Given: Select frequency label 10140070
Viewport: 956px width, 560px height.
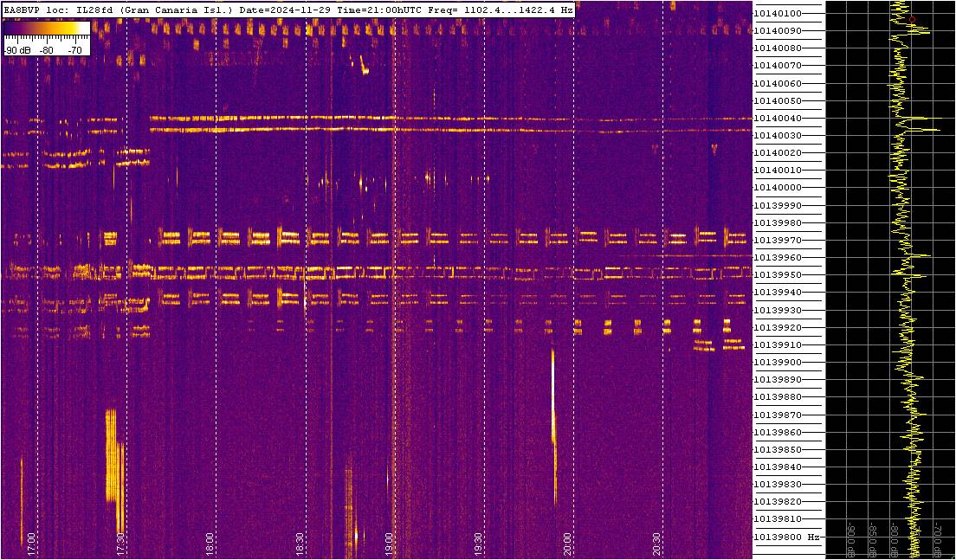Looking at the screenshot, I should [x=778, y=65].
